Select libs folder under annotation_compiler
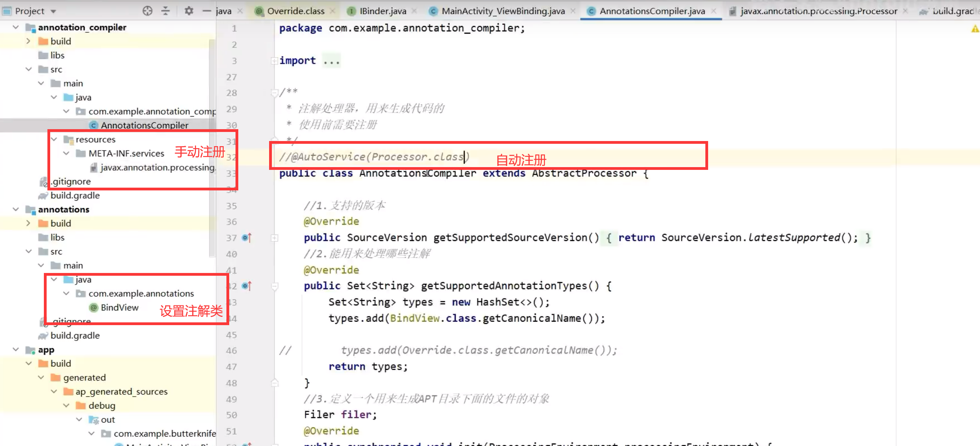This screenshot has height=446, width=980. [x=57, y=55]
